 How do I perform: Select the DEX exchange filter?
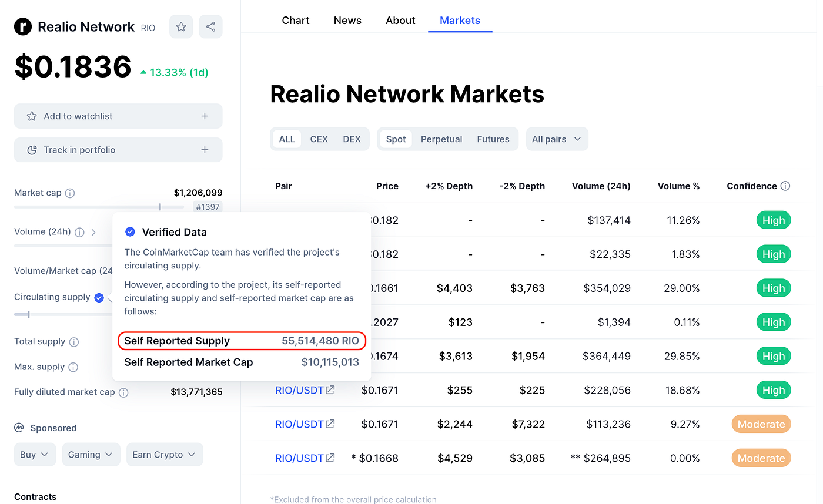click(x=352, y=139)
